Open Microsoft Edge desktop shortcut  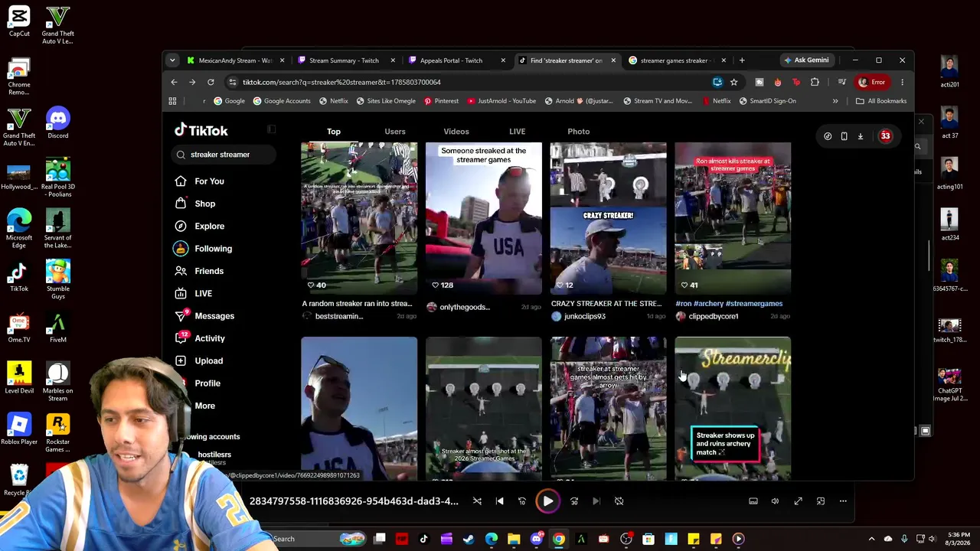click(19, 230)
